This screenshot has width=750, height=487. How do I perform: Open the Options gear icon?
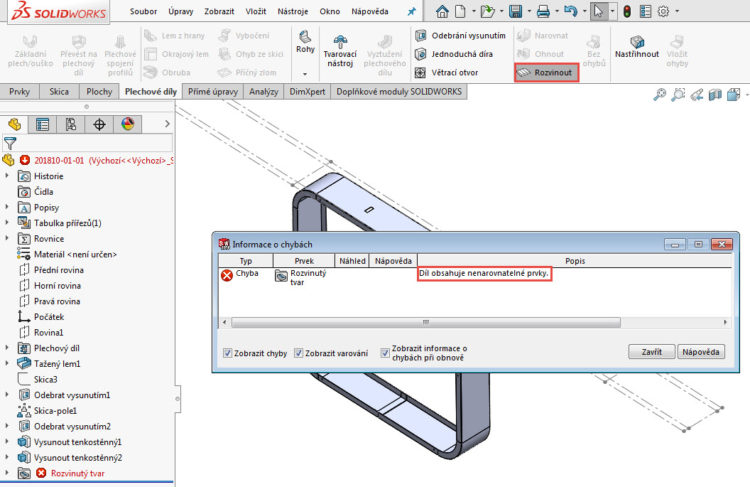click(663, 11)
